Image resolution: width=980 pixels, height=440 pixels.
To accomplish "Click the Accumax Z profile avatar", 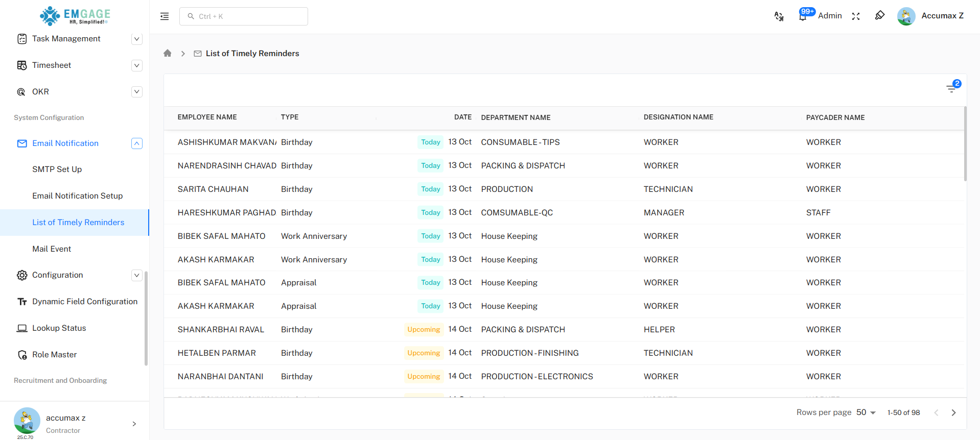I will (x=906, y=16).
